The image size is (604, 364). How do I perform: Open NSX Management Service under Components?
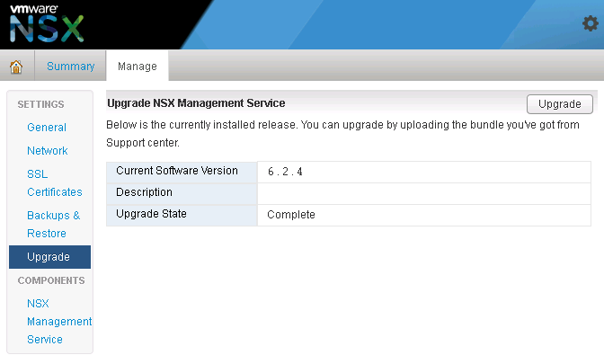pos(58,321)
